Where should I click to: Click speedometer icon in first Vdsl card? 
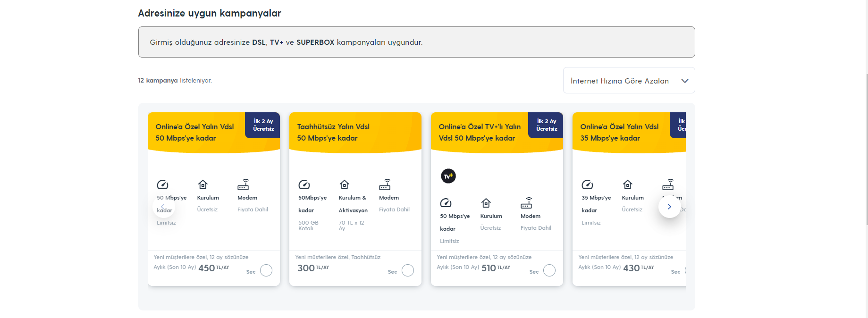pos(162,184)
